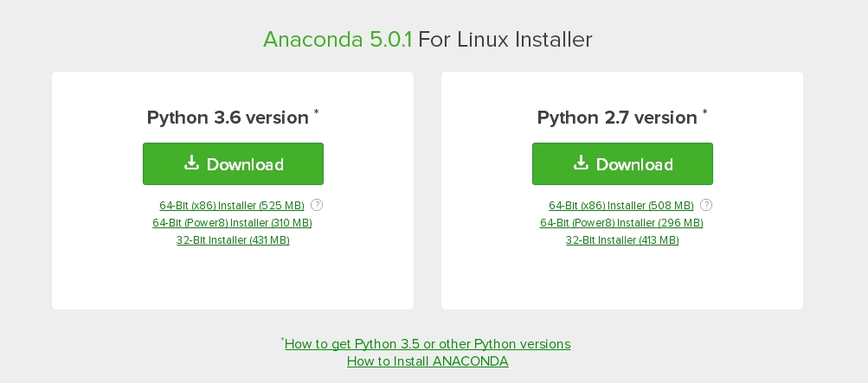
Task: Click the asterisk after Python 3.6 version
Action: pos(317,112)
